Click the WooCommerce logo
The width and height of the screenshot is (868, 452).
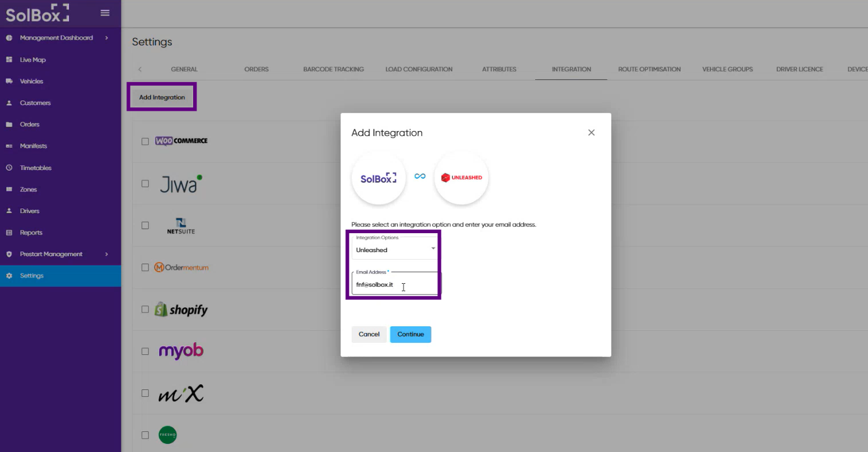181,141
